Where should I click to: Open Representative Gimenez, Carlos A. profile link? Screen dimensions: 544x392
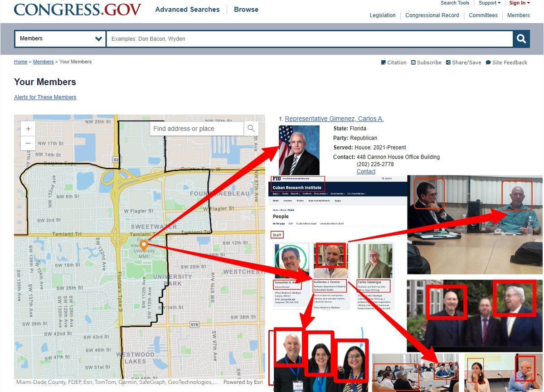[x=334, y=119]
